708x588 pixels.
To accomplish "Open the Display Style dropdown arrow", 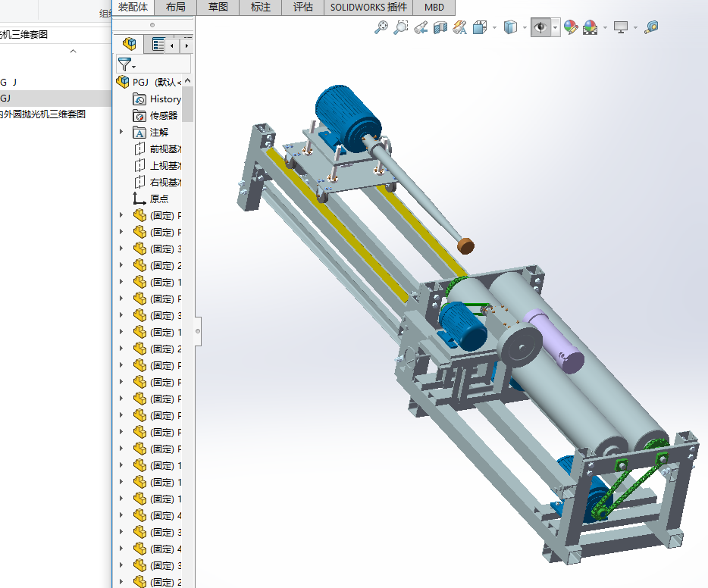I will (x=525, y=28).
